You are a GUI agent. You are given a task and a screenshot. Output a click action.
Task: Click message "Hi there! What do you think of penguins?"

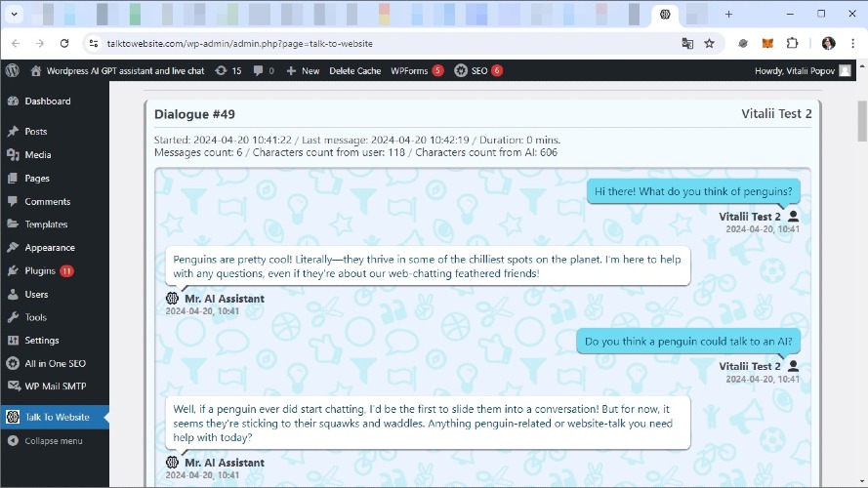pyautogui.click(x=693, y=191)
